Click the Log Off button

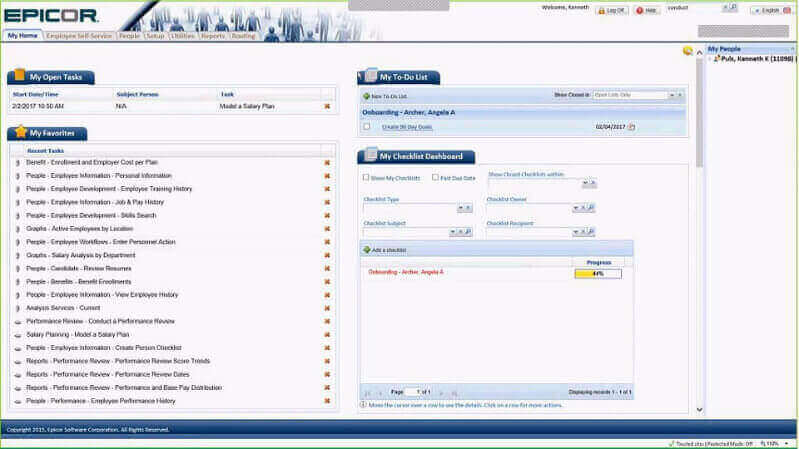tap(611, 10)
